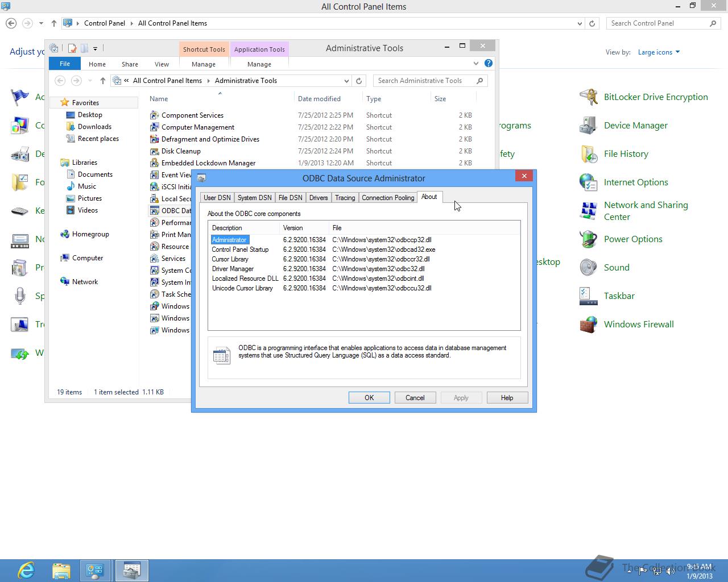The height and width of the screenshot is (582, 728).
Task: Open File menu in Administrative Tools
Action: (65, 64)
